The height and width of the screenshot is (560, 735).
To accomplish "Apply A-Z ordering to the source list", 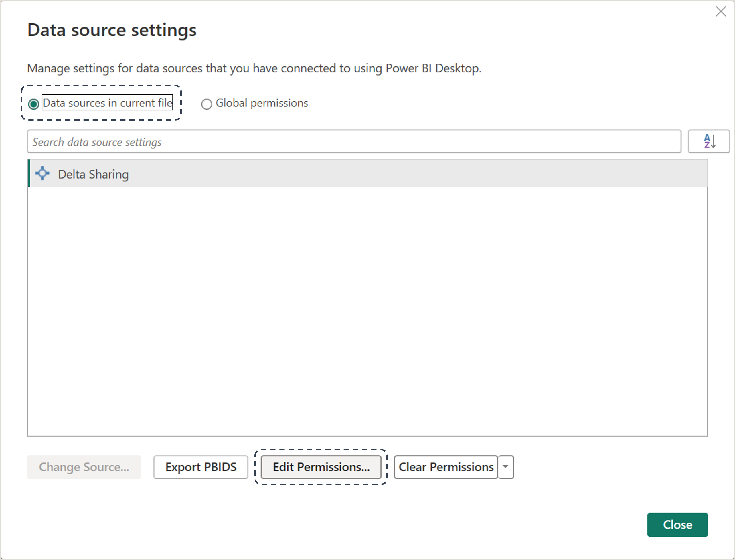I will (709, 141).
